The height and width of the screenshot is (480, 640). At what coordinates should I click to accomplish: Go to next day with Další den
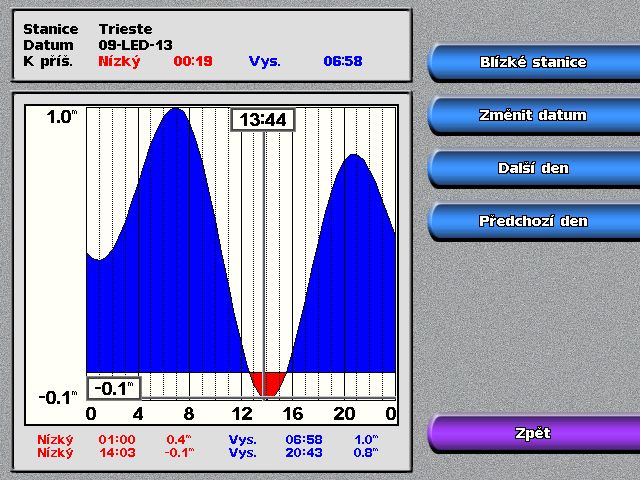[532, 168]
